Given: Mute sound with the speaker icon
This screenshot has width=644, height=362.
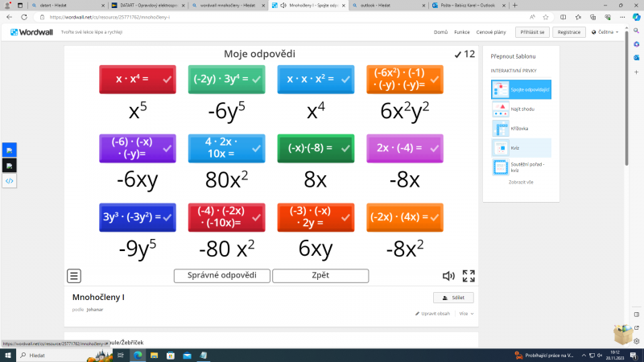Looking at the screenshot, I should [x=448, y=276].
